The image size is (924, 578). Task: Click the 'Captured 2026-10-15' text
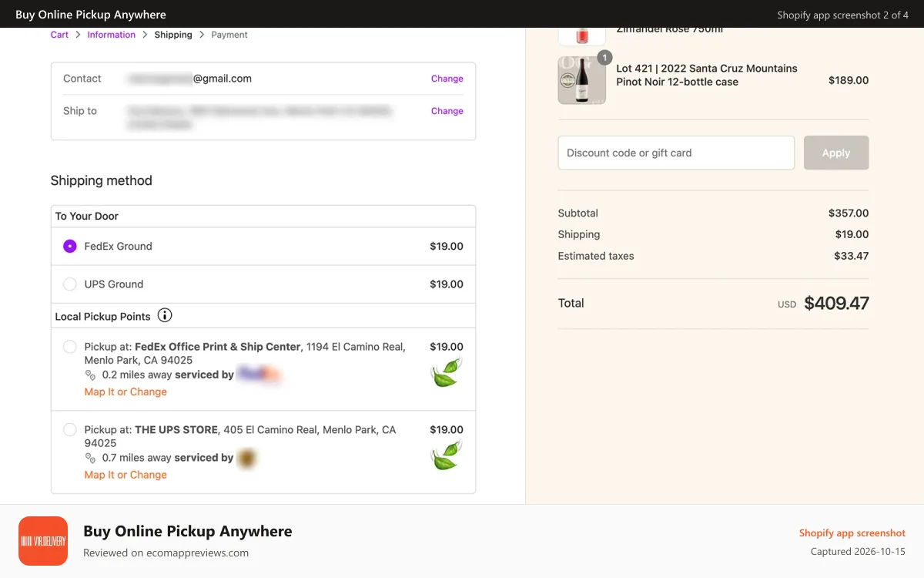[x=858, y=552]
